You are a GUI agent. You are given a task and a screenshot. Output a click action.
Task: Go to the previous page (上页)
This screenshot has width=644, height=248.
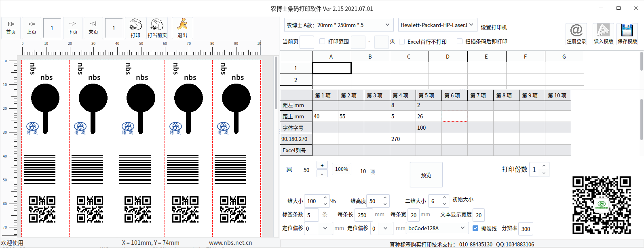pyautogui.click(x=32, y=28)
